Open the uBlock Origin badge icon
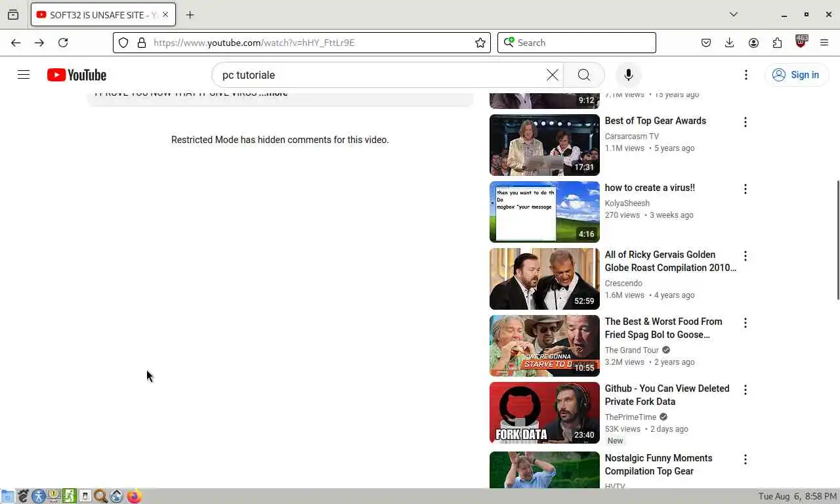The width and height of the screenshot is (840, 504). click(x=801, y=41)
